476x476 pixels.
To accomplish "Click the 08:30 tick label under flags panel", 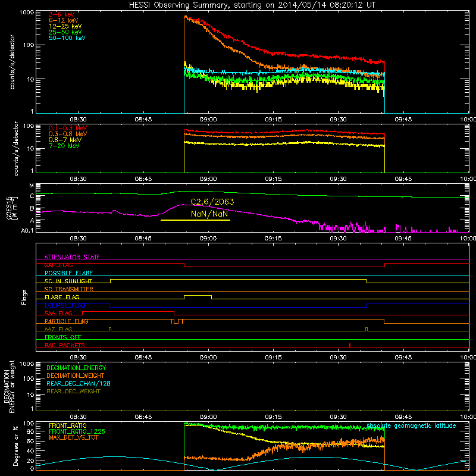I will coord(79,358).
